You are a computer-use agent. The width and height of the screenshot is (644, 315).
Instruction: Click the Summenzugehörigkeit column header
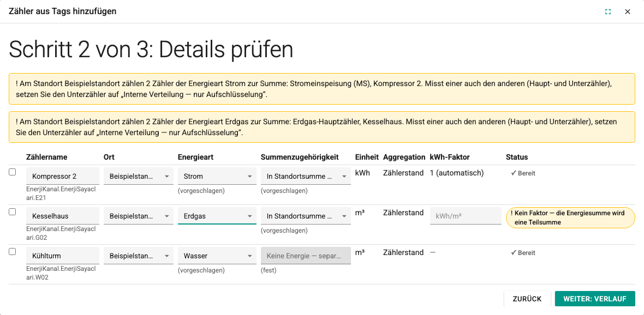[x=300, y=157]
